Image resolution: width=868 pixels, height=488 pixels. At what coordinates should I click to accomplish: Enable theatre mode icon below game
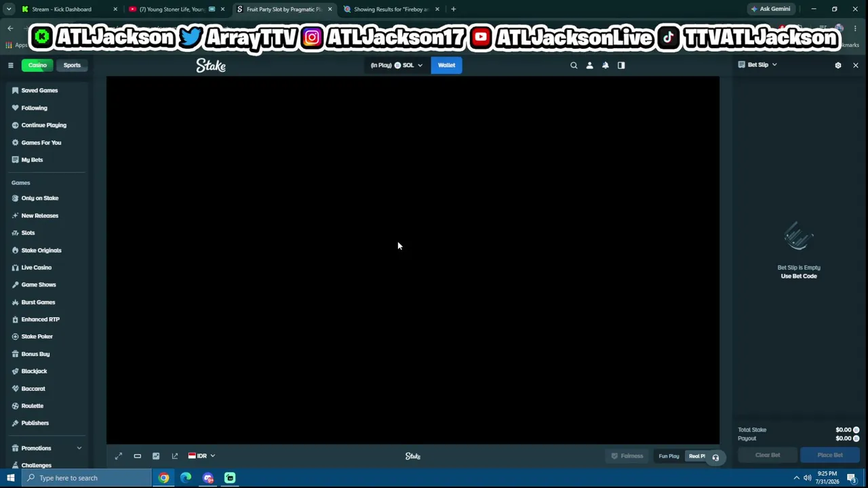[137, 456]
